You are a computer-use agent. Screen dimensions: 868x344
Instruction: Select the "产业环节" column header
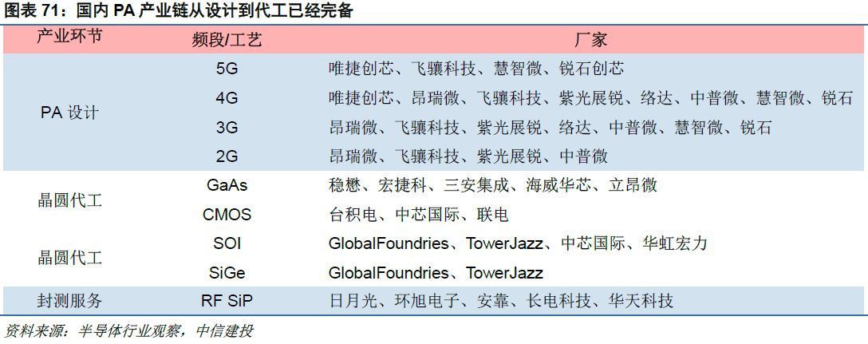coord(69,38)
